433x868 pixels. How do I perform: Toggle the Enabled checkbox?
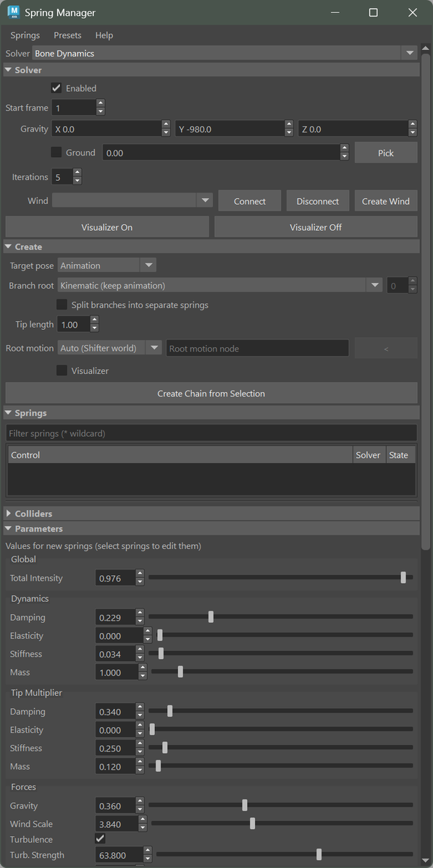pyautogui.click(x=56, y=88)
